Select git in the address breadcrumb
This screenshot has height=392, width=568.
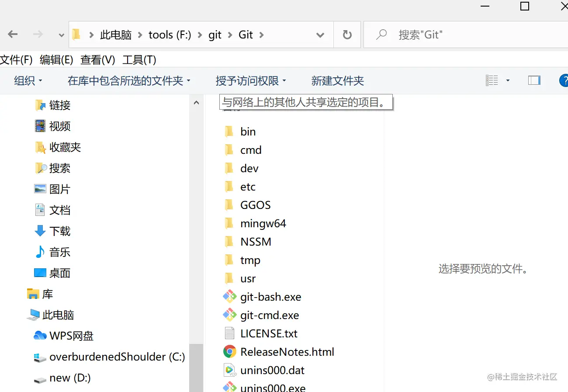215,35
